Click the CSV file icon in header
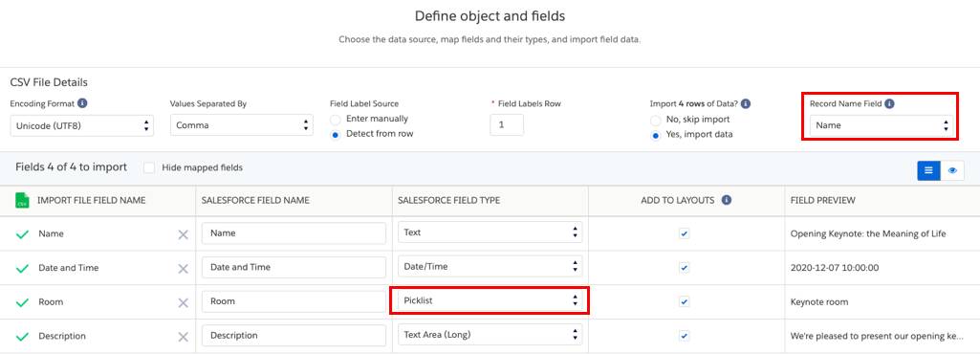The width and height of the screenshot is (980, 354). (x=23, y=200)
